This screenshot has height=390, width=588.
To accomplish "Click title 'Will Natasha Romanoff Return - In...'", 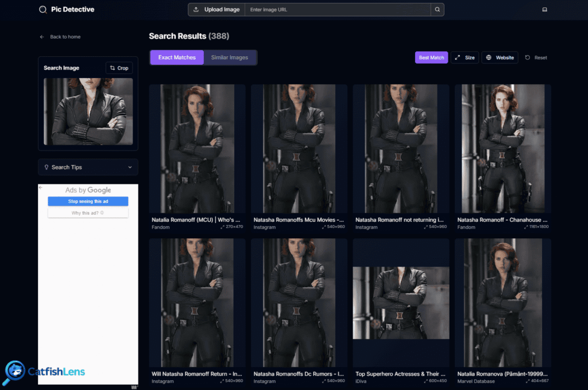I will point(196,374).
